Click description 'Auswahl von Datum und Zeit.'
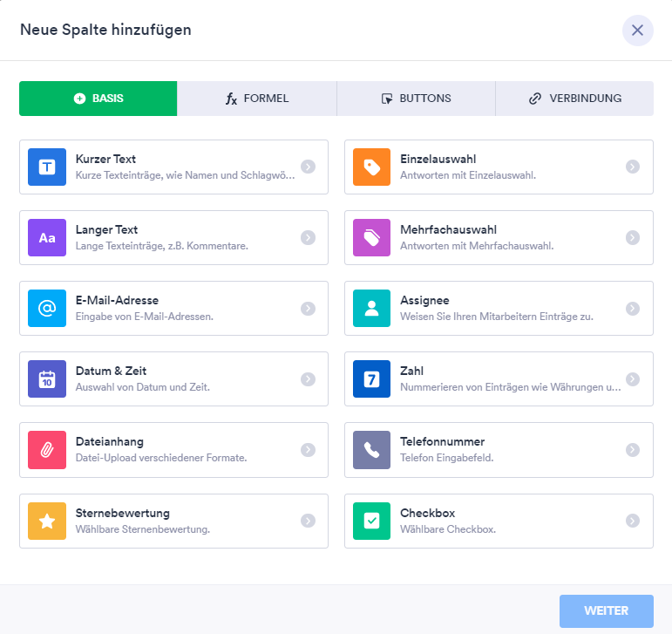The height and width of the screenshot is (634, 672). (x=143, y=387)
